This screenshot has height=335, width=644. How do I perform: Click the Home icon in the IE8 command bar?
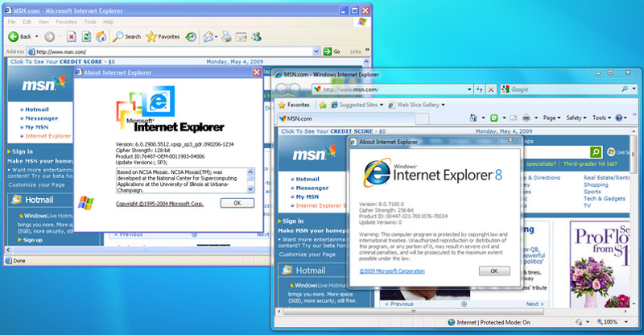473,118
